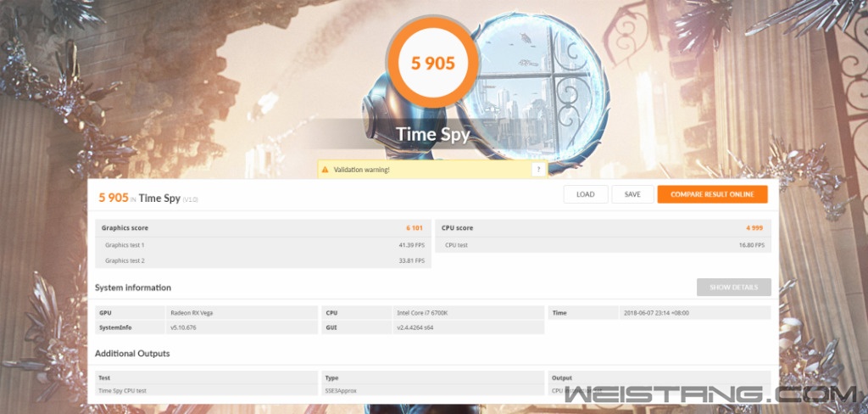Click the System information heading

pos(133,288)
